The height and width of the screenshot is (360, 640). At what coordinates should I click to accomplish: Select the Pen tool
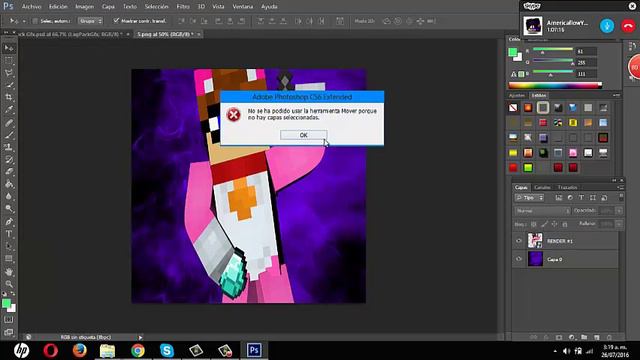[x=9, y=221]
